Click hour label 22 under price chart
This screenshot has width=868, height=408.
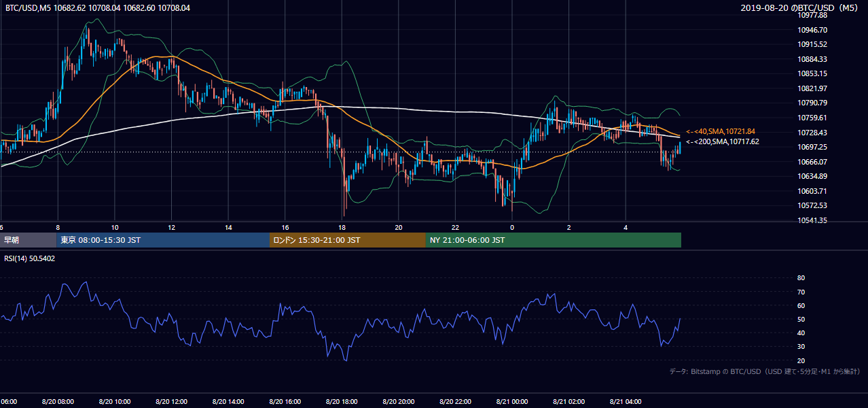(455, 228)
